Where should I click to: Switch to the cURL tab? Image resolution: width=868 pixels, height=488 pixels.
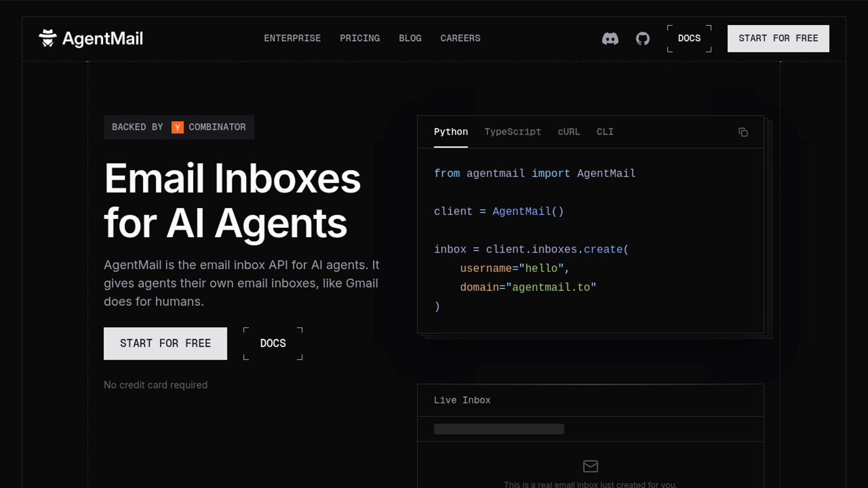568,132
